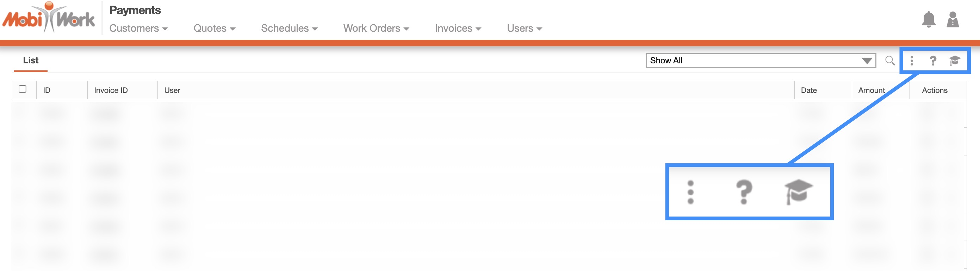
Task: Open the Invoices menu
Action: pyautogui.click(x=458, y=29)
